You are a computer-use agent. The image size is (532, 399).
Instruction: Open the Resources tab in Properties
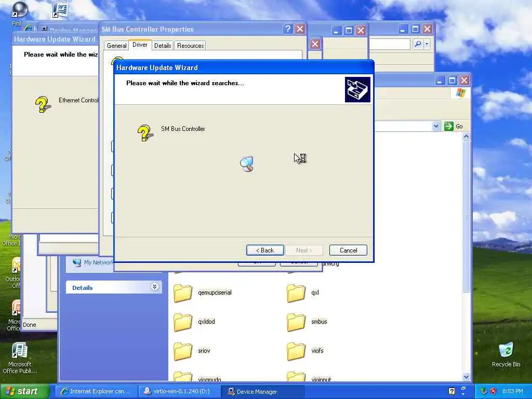190,46
